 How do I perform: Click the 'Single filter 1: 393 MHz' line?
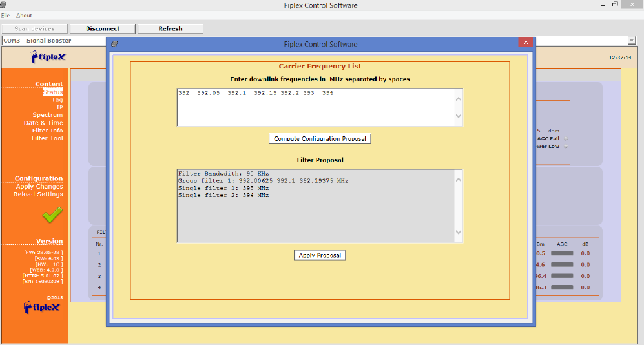(x=223, y=188)
